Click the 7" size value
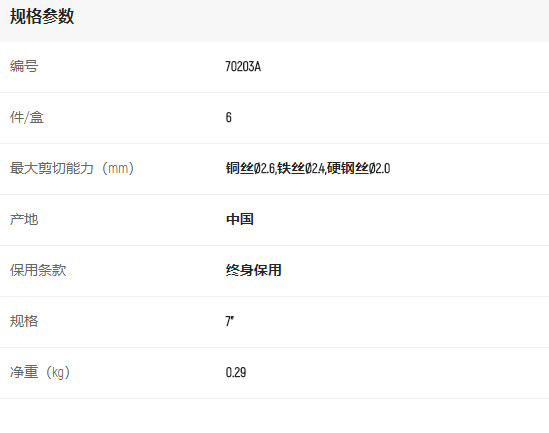Screen dimensions: 549x433 click(230, 321)
